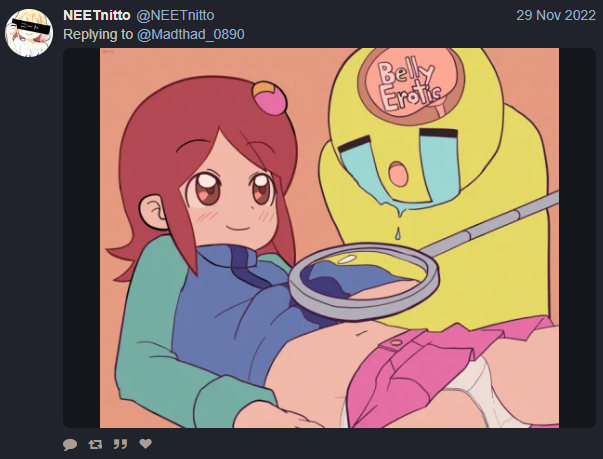Viewport: 603px width, 459px height.
Task: Visit the @NEETnitto handle link
Action: pos(175,15)
